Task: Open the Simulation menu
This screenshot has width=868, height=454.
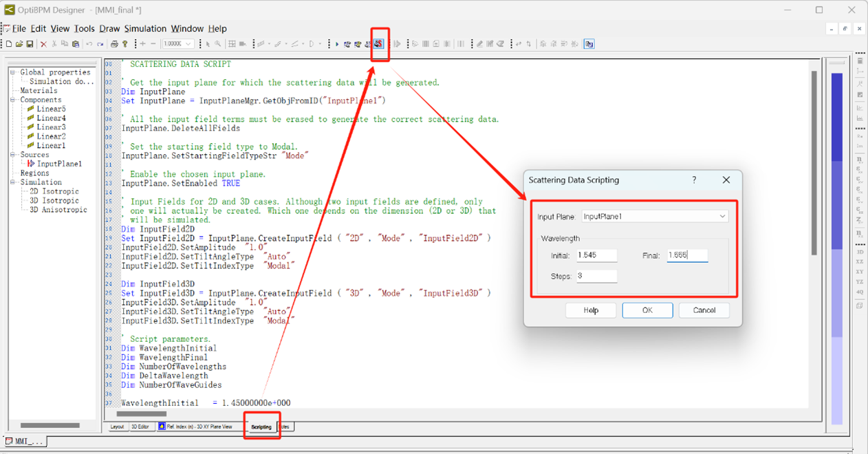Action: pos(145,29)
